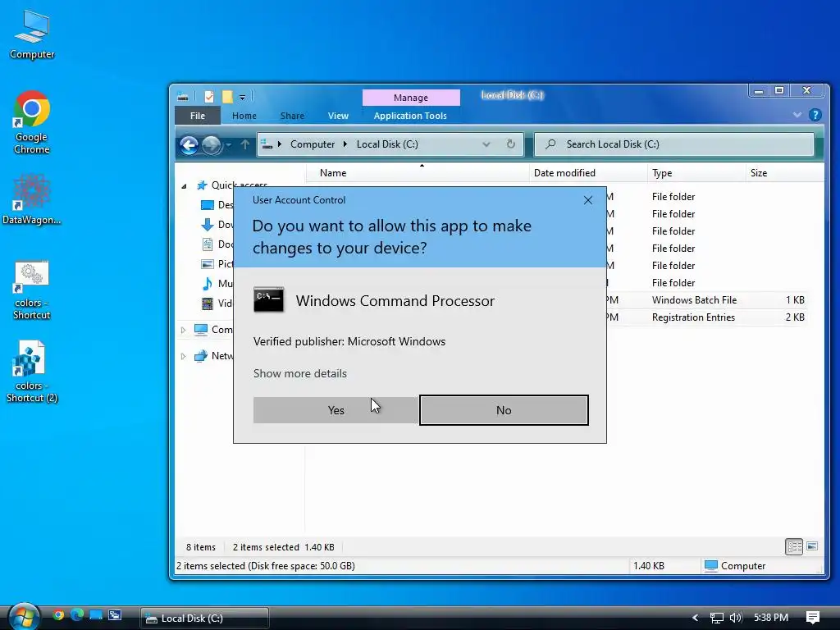Image resolution: width=840 pixels, height=630 pixels.
Task: Click the Properties quick access toolbar icon
Action: click(209, 97)
